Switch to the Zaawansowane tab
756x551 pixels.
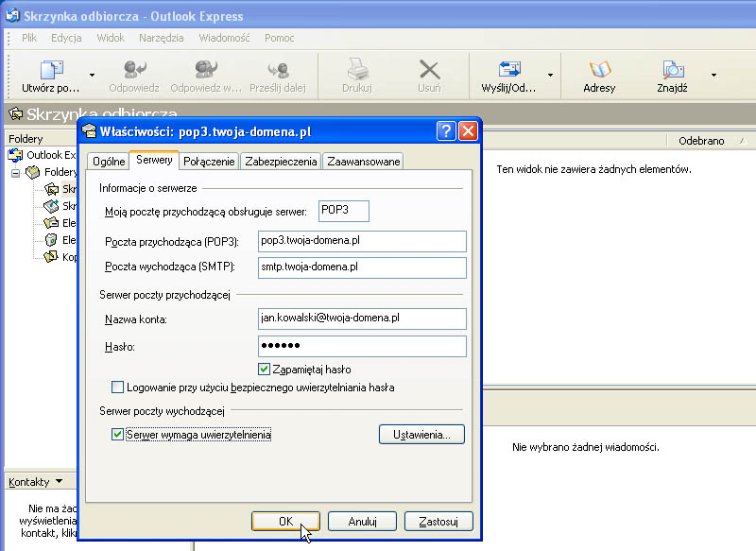(x=364, y=162)
